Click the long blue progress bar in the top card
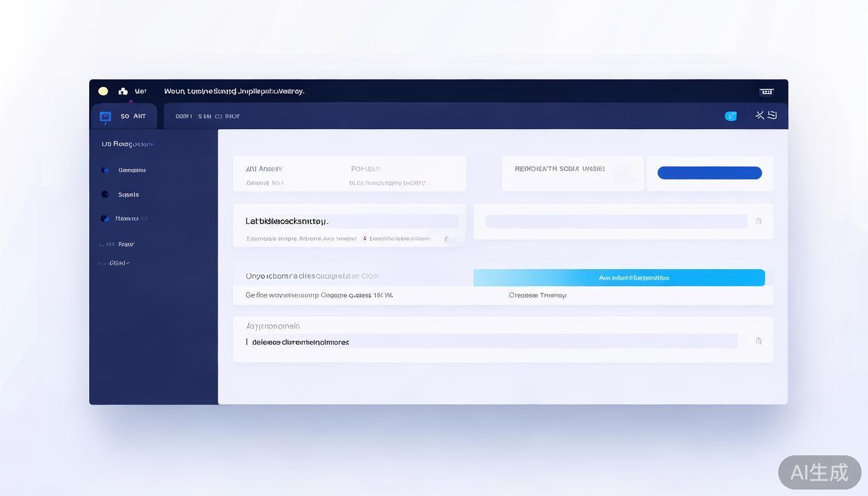The width and height of the screenshot is (868, 496). click(x=709, y=172)
